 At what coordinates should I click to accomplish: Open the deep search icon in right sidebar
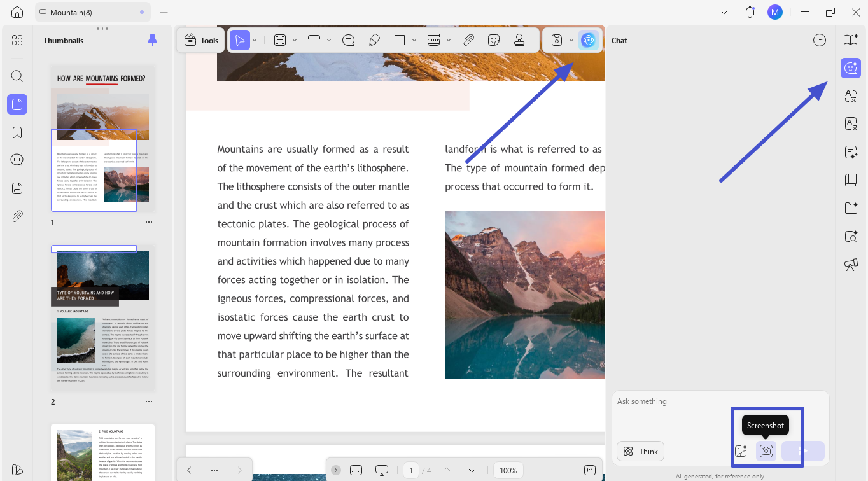point(851,237)
